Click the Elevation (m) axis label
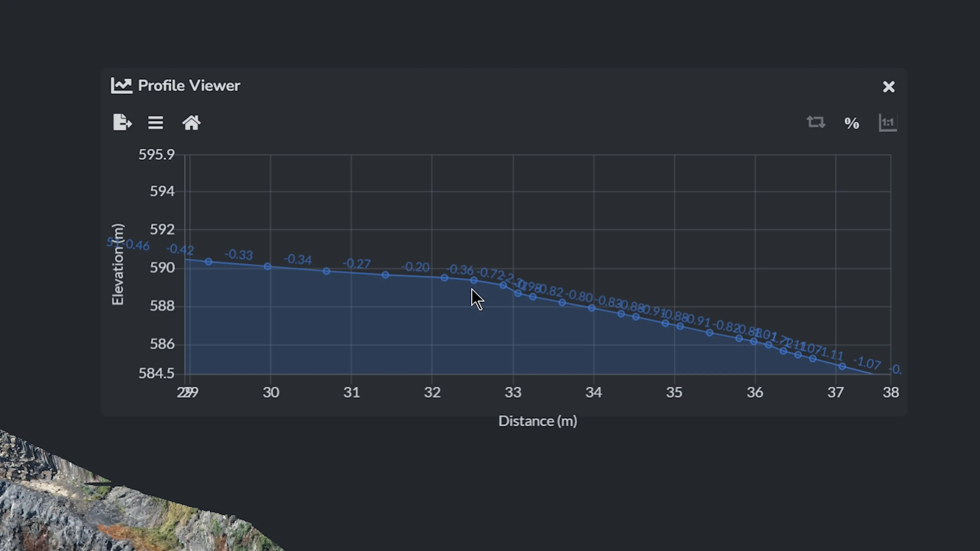This screenshot has width=980, height=551. point(118,264)
